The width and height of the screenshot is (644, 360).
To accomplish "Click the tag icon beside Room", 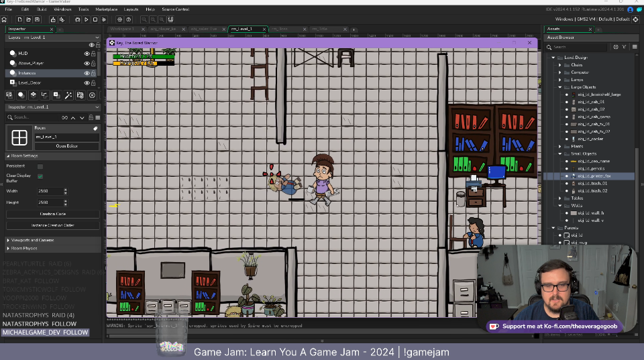I will click(x=95, y=129).
